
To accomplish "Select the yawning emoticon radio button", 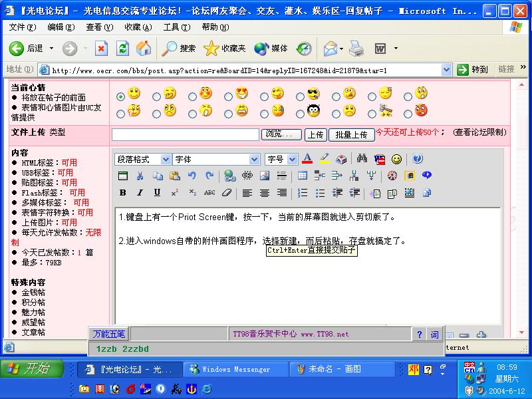I will coord(192,114).
